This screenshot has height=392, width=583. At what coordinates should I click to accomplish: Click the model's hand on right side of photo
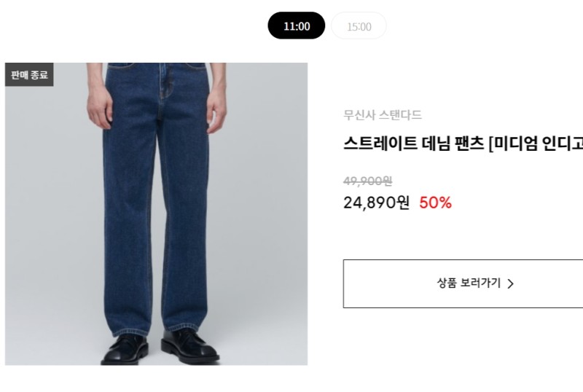coord(216,110)
